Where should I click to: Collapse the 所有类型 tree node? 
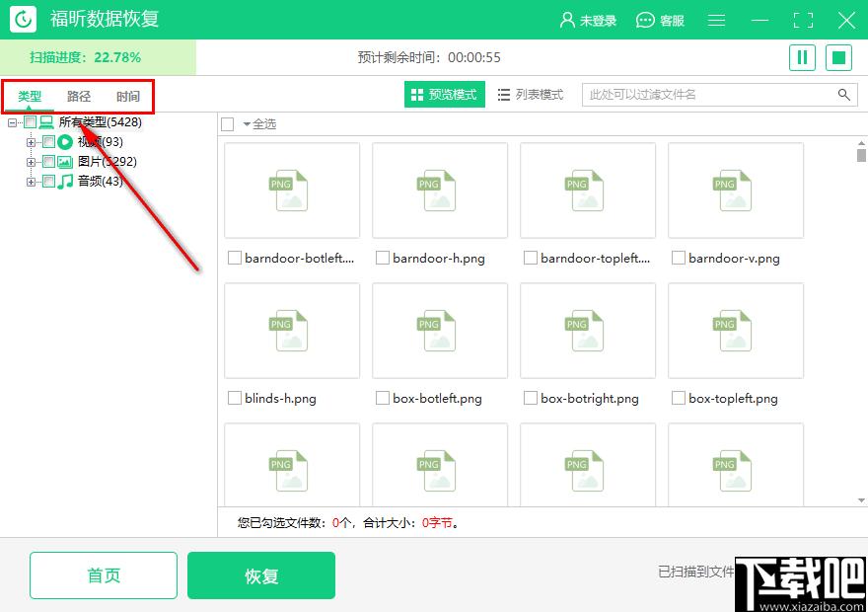click(x=12, y=123)
